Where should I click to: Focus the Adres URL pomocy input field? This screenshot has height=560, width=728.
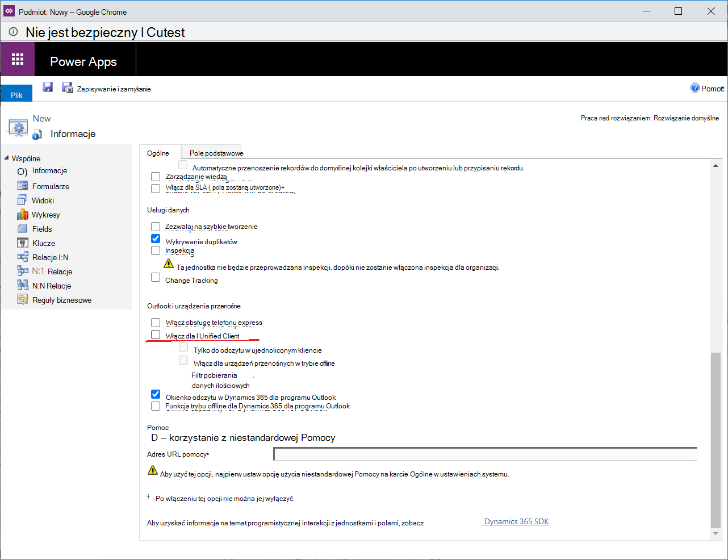[x=486, y=454]
